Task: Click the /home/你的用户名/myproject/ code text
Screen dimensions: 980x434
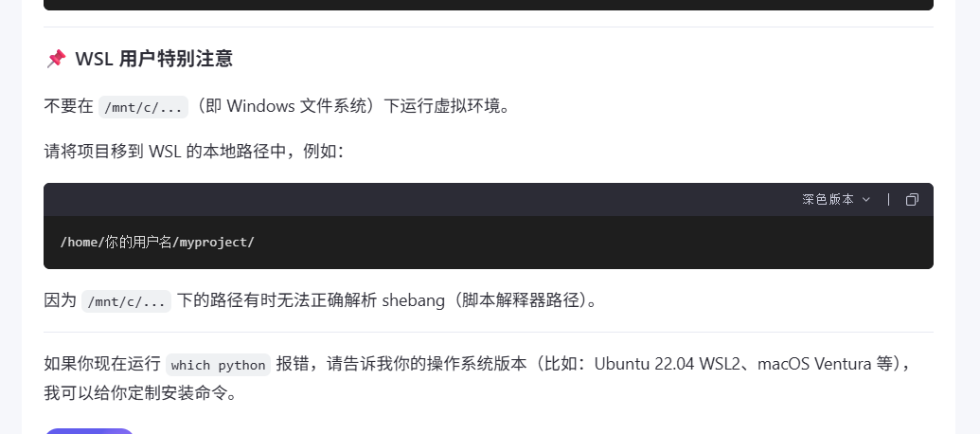Action: (x=157, y=242)
